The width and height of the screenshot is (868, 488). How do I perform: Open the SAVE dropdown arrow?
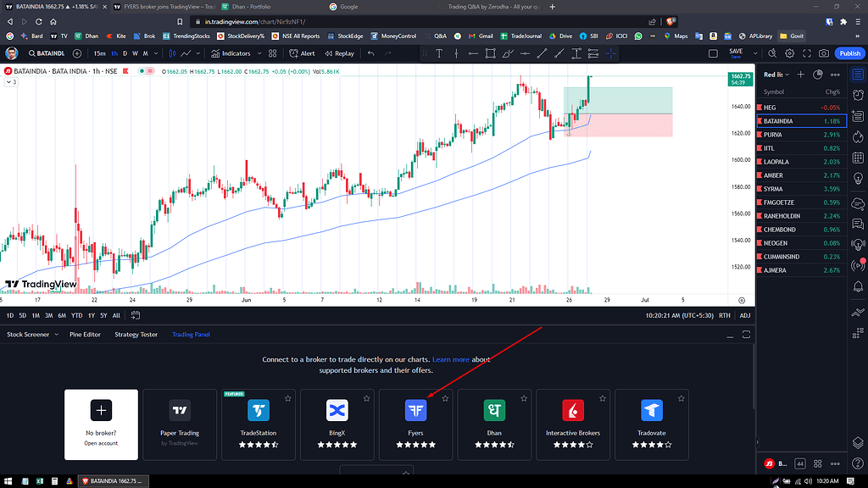754,53
